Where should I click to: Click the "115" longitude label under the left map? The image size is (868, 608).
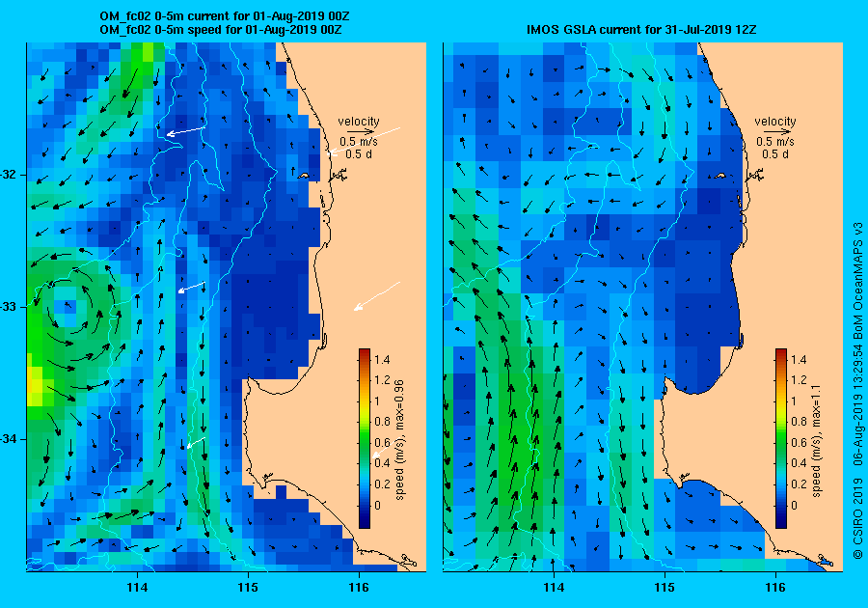tap(248, 588)
